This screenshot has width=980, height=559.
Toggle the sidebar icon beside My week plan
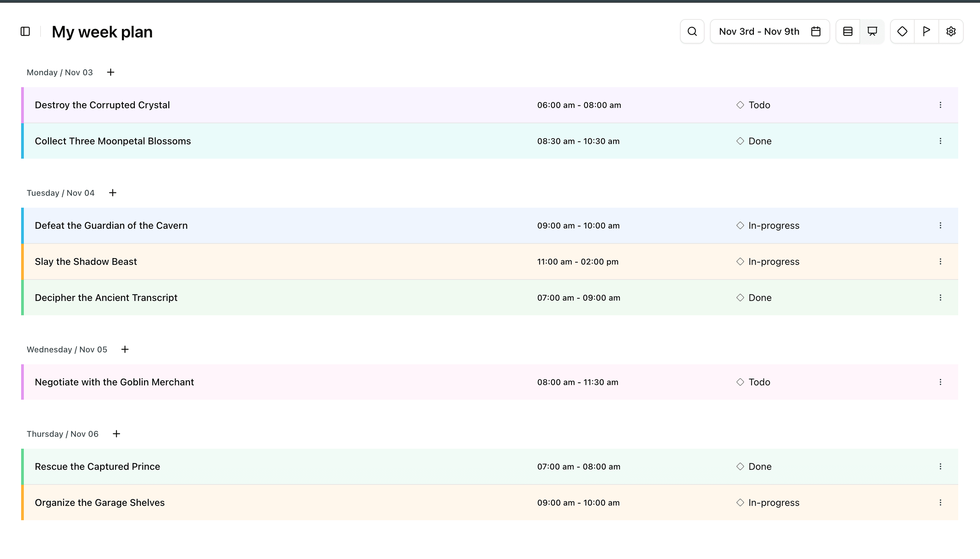pos(25,31)
